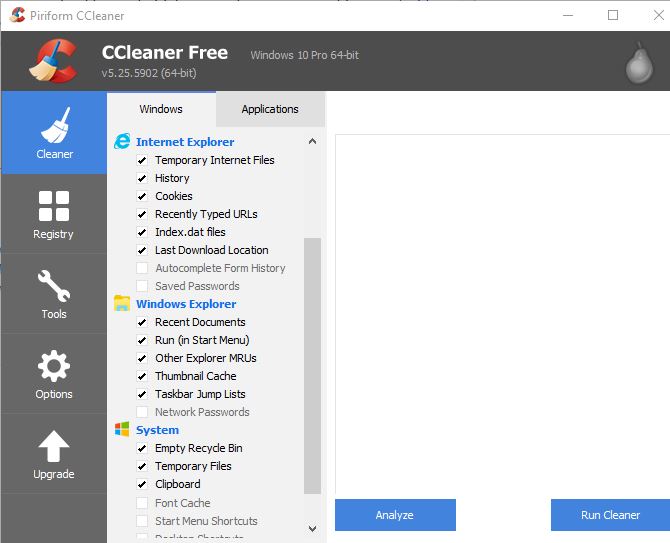The image size is (670, 543).
Task: Click the title bar CCleaner icon
Action: tap(18, 15)
